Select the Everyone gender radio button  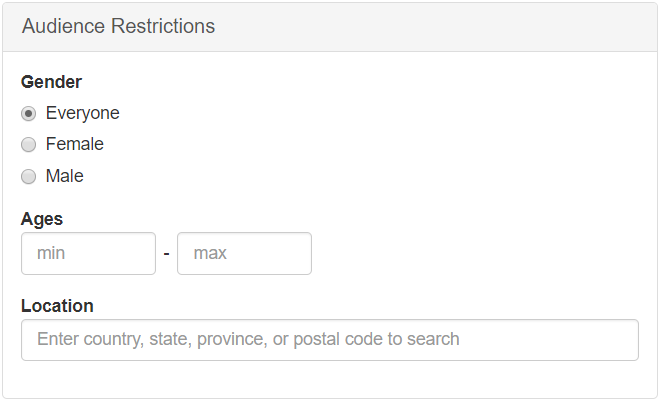click(x=29, y=113)
